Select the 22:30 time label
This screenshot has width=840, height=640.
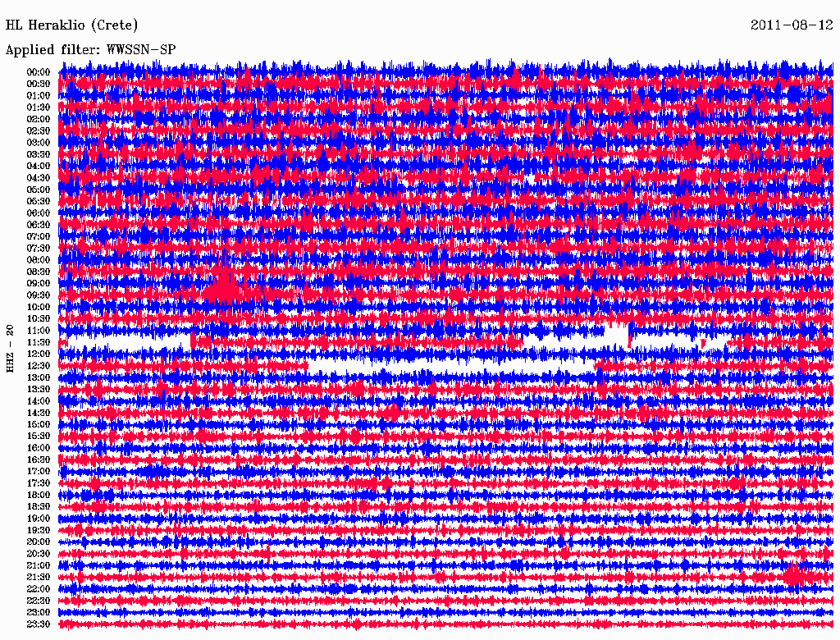click(x=39, y=601)
